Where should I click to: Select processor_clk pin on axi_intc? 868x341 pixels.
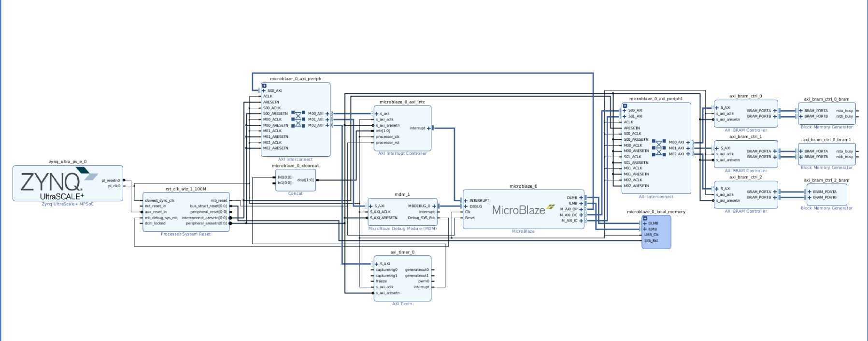click(388, 137)
